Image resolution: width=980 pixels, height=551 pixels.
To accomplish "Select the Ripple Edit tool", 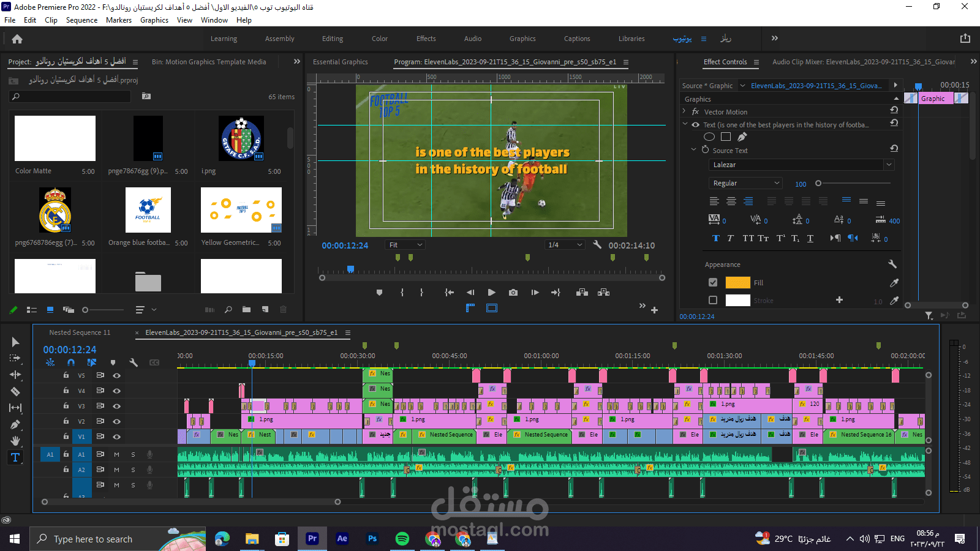I will (15, 375).
